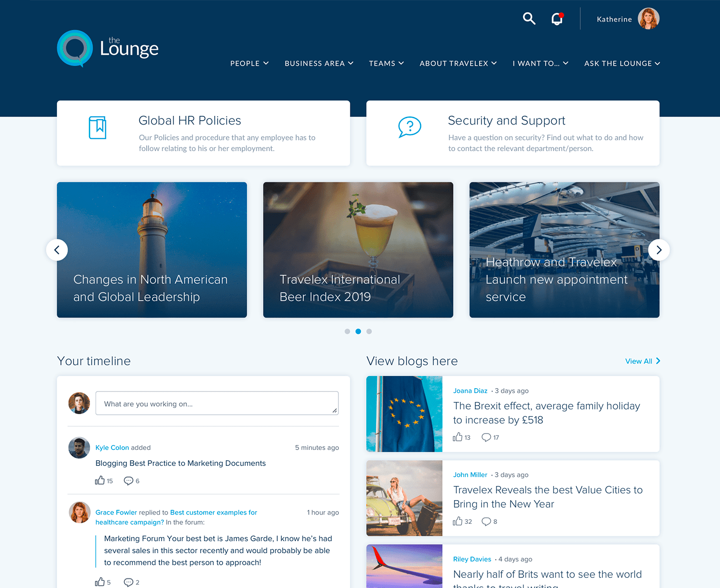This screenshot has width=720, height=588.
Task: Expand the PEOPLE dropdown
Action: click(x=249, y=63)
